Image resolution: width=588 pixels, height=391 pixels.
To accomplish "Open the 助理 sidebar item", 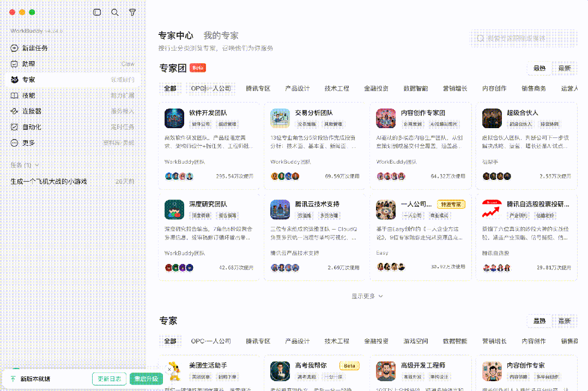I will point(72,64).
